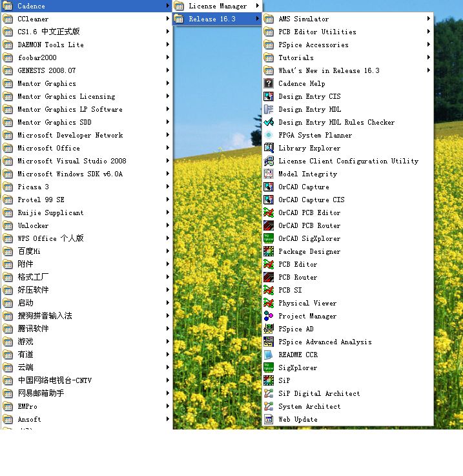Open the Microsoft Windows SDK v6.0A group
463x476 pixels.
coord(87,174)
